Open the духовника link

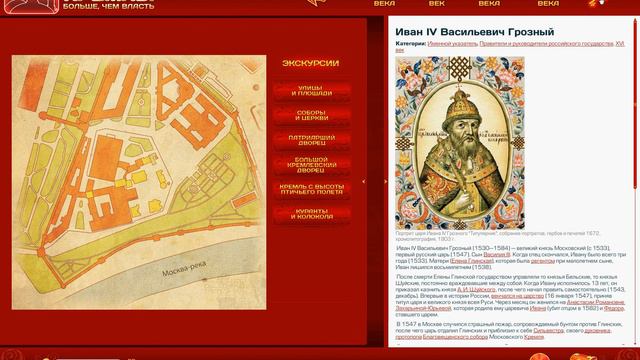pos(597,331)
